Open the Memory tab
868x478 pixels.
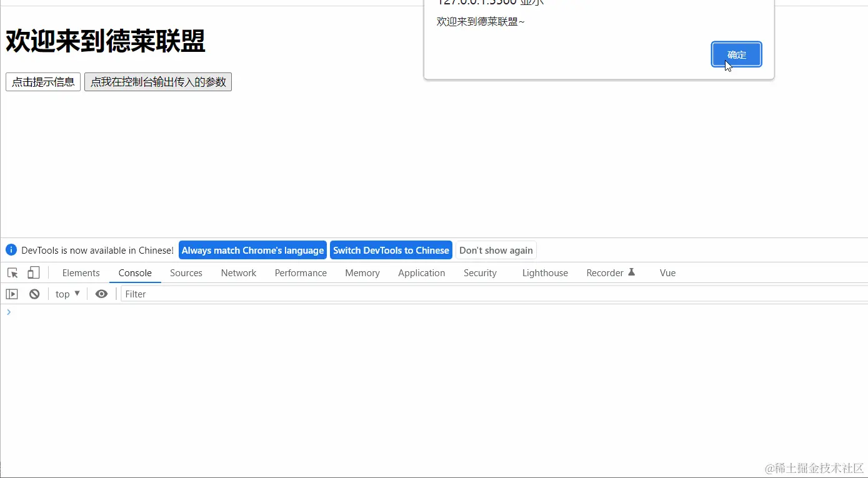[362, 273]
